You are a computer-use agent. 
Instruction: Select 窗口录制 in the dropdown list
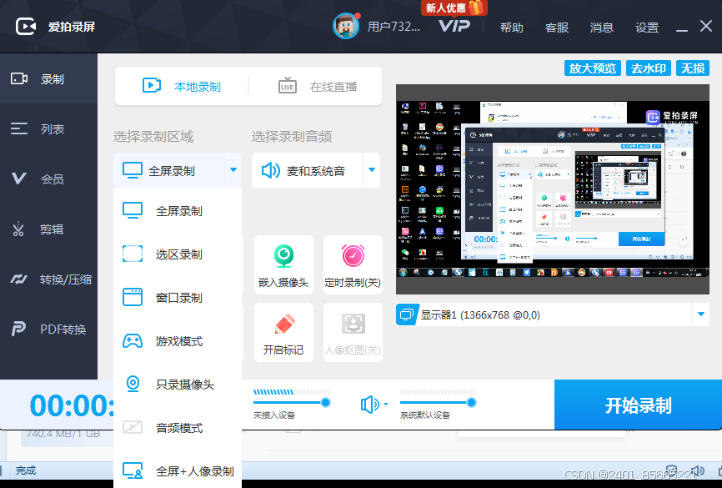(x=178, y=297)
